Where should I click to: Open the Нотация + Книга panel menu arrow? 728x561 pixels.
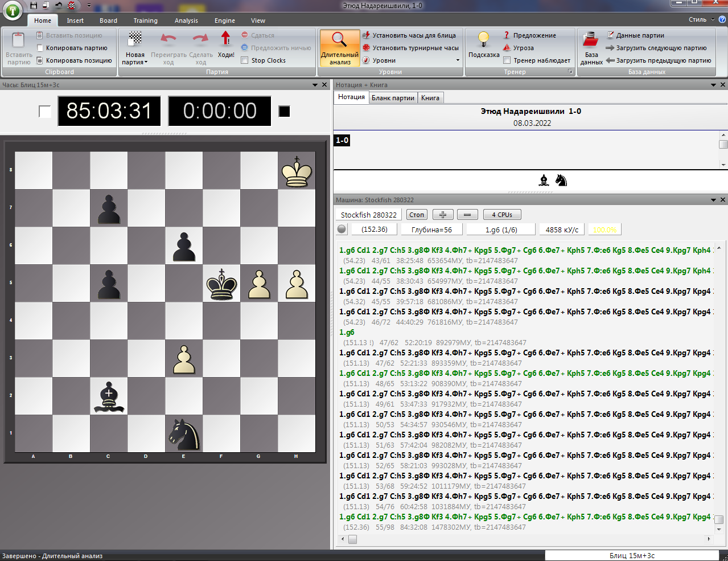(713, 85)
